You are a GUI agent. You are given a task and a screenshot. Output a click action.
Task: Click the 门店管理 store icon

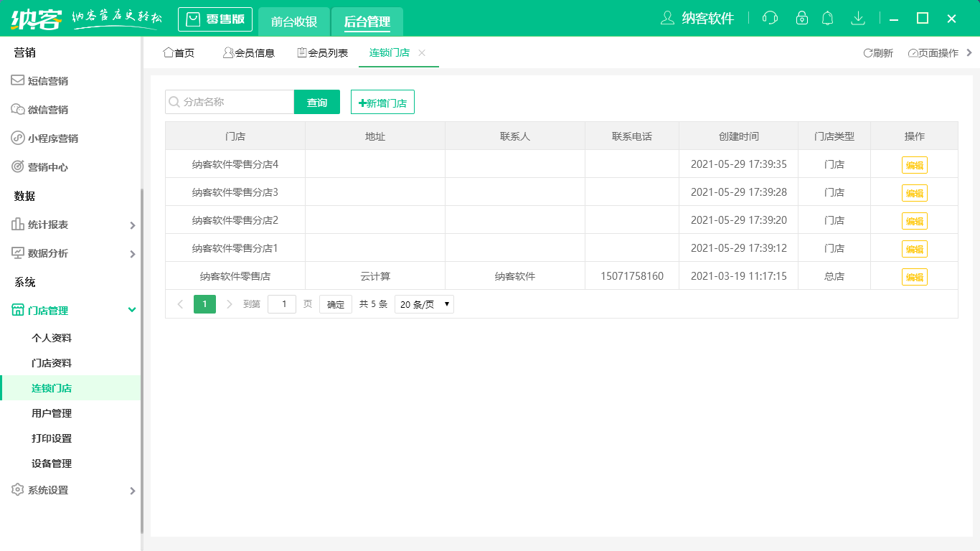(x=17, y=310)
